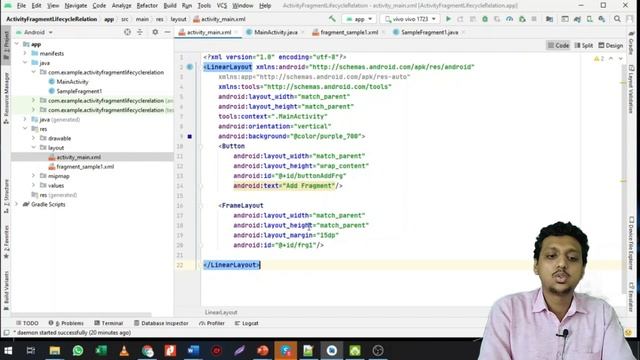The height and width of the screenshot is (360, 640).
Task: Open the app run configuration dropdown
Action: [x=359, y=19]
